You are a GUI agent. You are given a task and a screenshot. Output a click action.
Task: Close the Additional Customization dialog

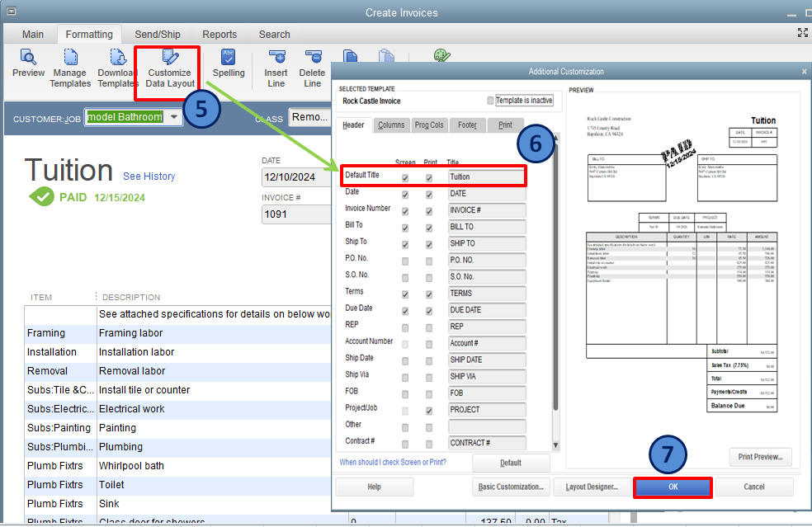click(804, 72)
